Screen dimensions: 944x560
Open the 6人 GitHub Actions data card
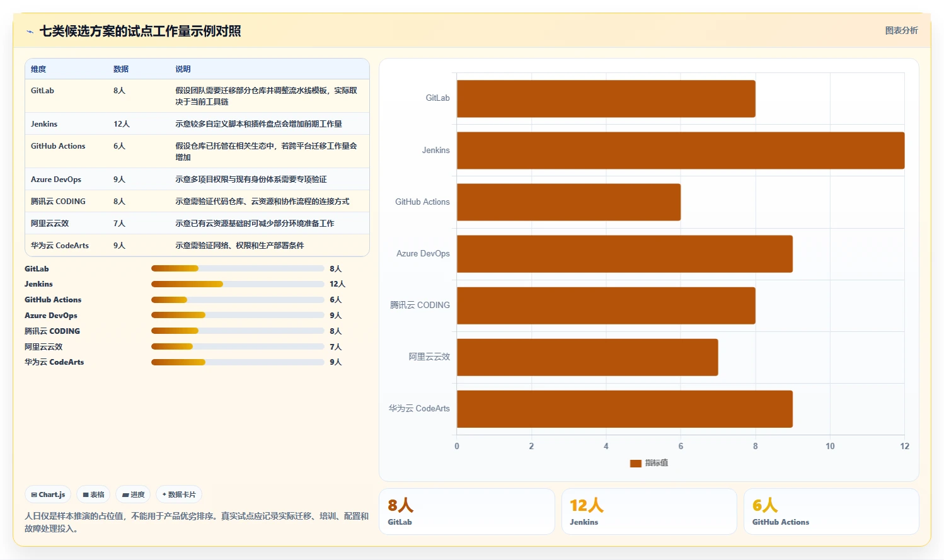pyautogui.click(x=831, y=511)
